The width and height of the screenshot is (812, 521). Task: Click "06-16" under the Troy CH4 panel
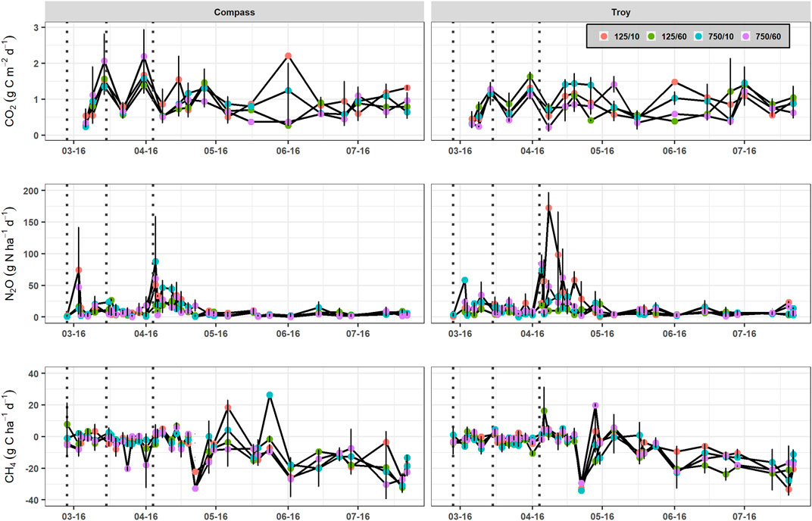click(x=674, y=516)
